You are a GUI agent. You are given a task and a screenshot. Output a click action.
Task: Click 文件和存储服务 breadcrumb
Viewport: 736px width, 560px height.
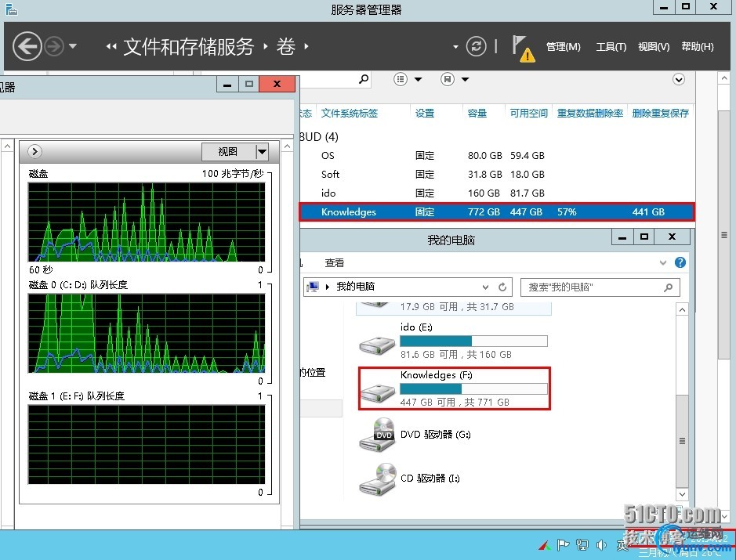point(188,47)
